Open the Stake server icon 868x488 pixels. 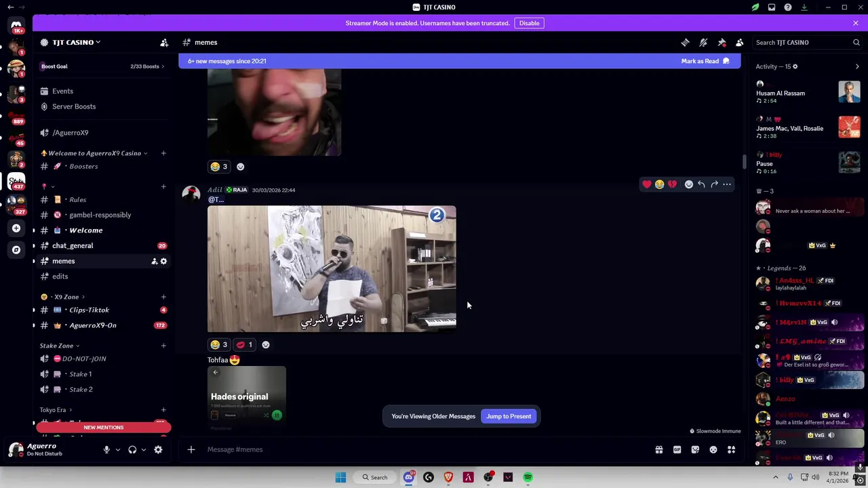pyautogui.click(x=16, y=181)
